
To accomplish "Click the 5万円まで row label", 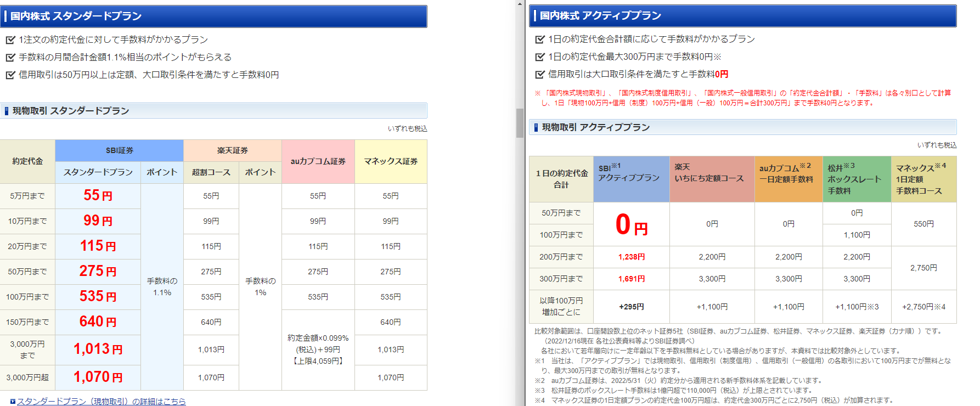I will pyautogui.click(x=27, y=196).
